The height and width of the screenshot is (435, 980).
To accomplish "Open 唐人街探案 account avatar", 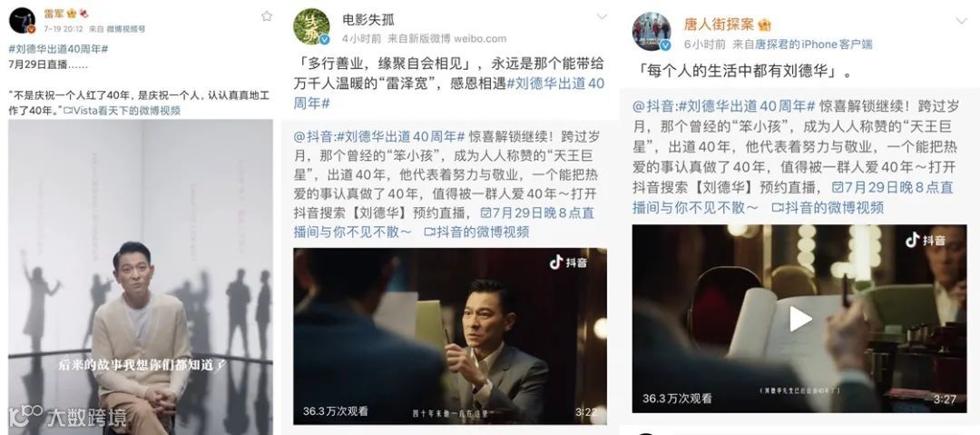I will point(652,31).
